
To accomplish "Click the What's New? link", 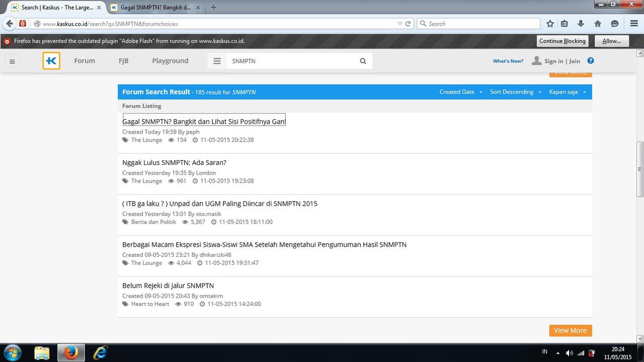I will point(508,61).
